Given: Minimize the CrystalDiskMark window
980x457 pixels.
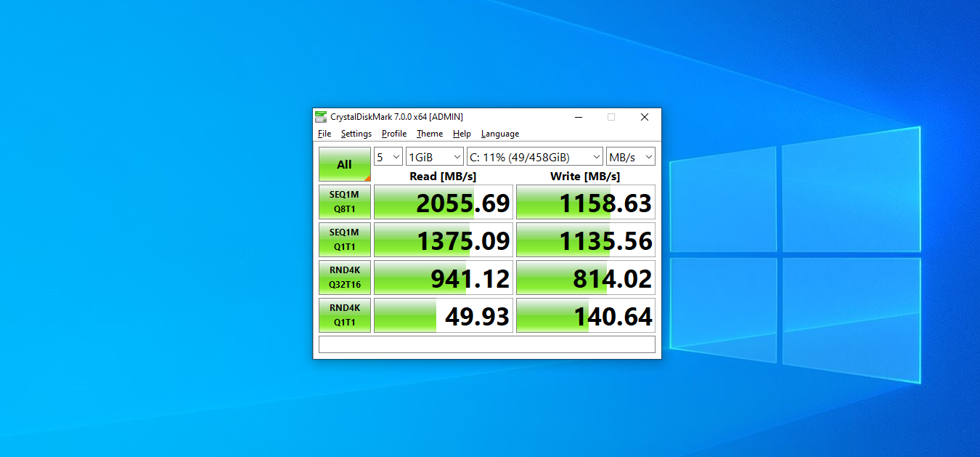Looking at the screenshot, I should [x=579, y=117].
